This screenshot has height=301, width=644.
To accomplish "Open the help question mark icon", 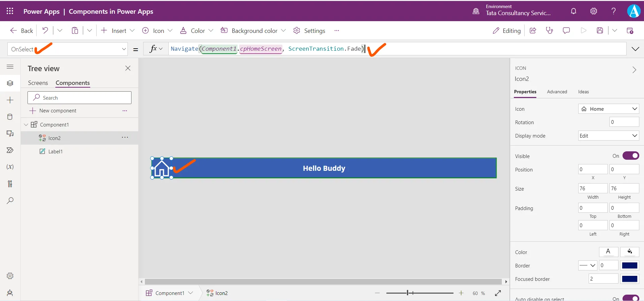I will click(613, 11).
